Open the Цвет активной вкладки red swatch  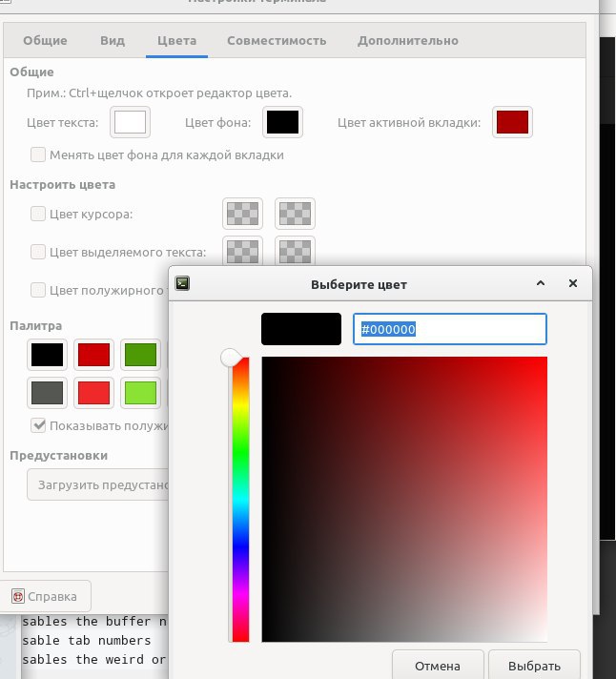[512, 122]
